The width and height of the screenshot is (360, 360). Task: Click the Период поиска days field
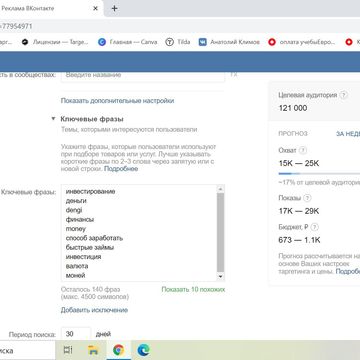[76, 334]
